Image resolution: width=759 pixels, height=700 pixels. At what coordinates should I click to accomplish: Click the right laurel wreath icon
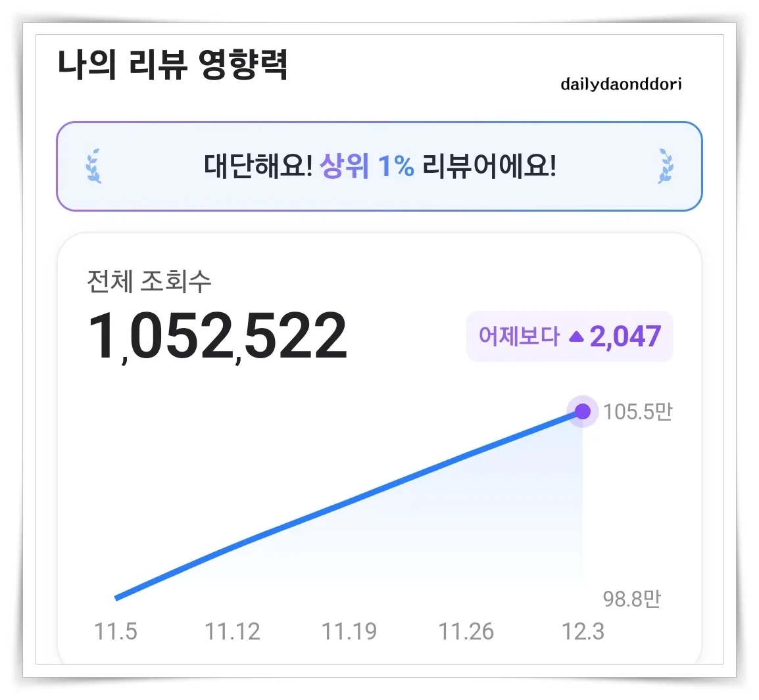(x=666, y=166)
